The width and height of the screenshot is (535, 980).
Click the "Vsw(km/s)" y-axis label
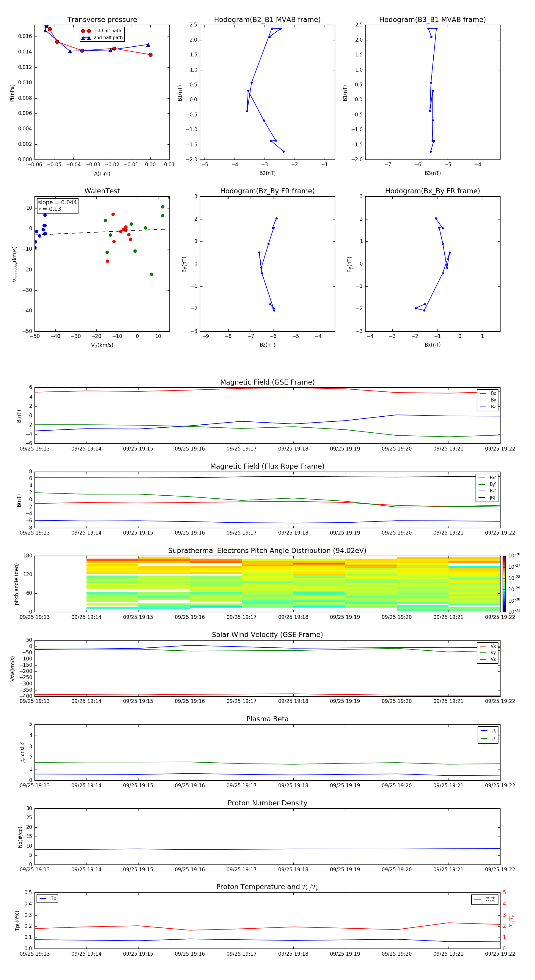(12, 668)
